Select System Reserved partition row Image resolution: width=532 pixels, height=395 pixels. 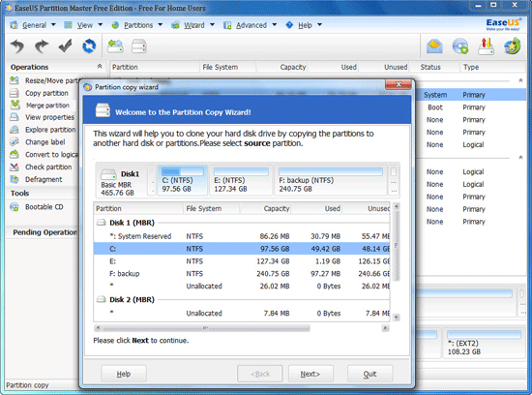pos(242,236)
